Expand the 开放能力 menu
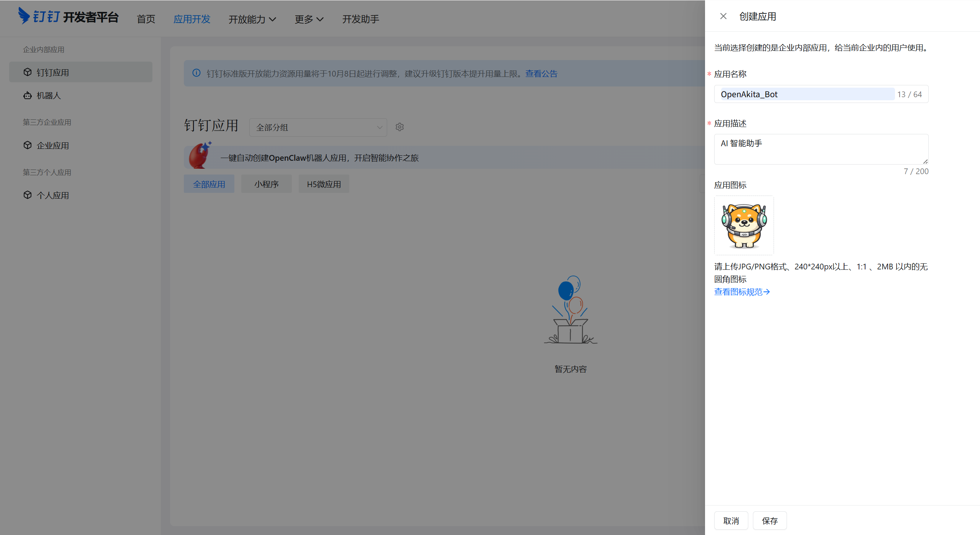The width and height of the screenshot is (980, 535). (252, 19)
